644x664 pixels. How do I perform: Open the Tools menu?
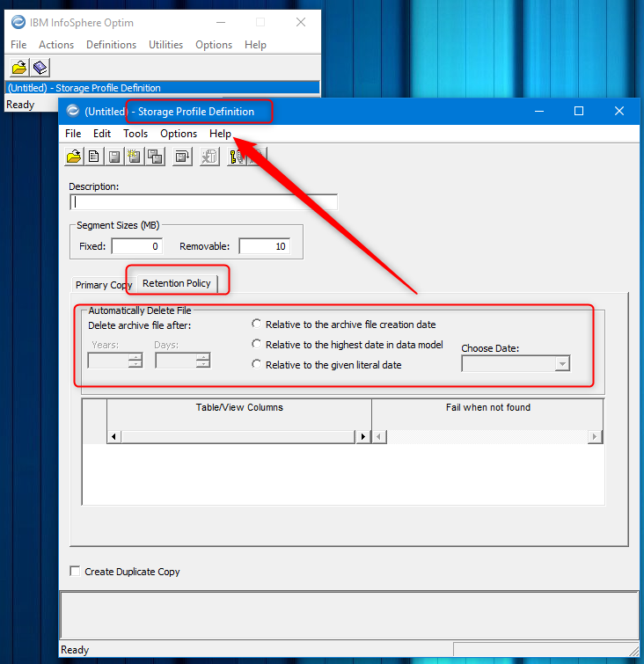coord(135,134)
